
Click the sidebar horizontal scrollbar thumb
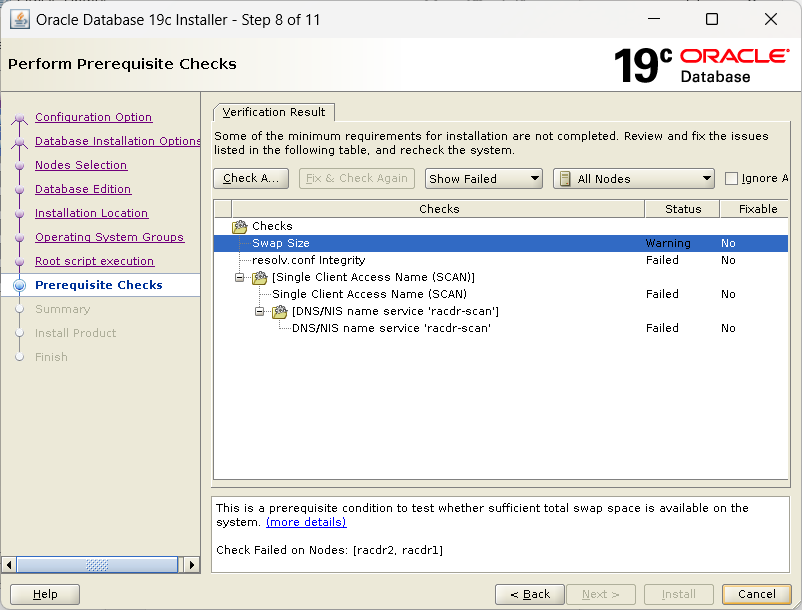[97, 565]
